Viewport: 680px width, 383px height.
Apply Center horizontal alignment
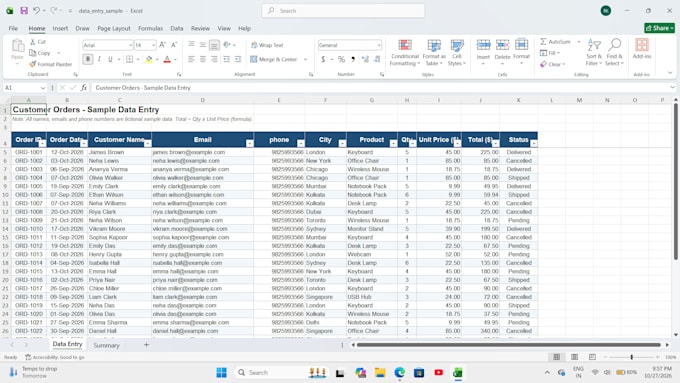tap(203, 59)
